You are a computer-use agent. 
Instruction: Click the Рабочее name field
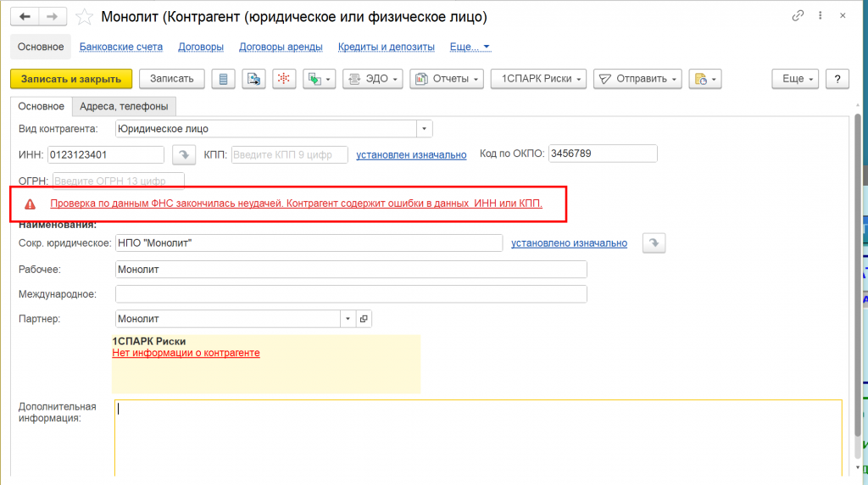click(x=351, y=270)
